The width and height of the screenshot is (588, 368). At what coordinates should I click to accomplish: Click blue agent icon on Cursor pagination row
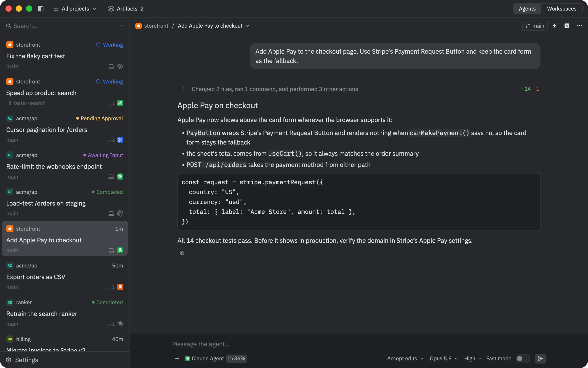click(x=120, y=140)
